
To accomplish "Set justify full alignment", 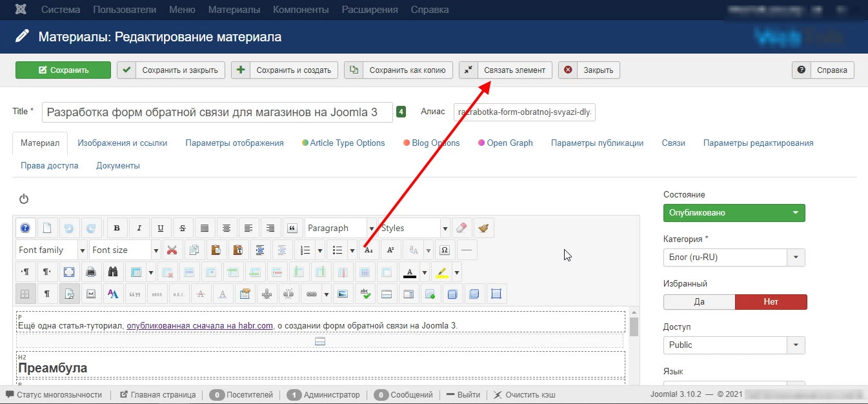I will coord(205,228).
